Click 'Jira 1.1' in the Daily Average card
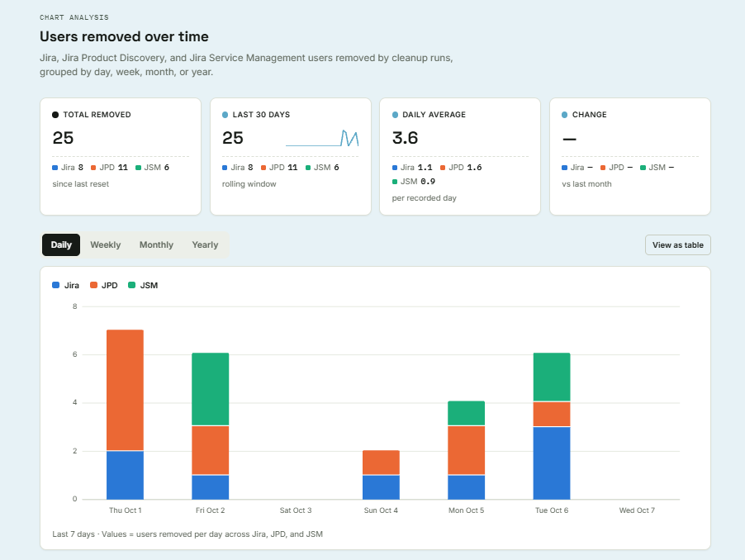 [412, 167]
